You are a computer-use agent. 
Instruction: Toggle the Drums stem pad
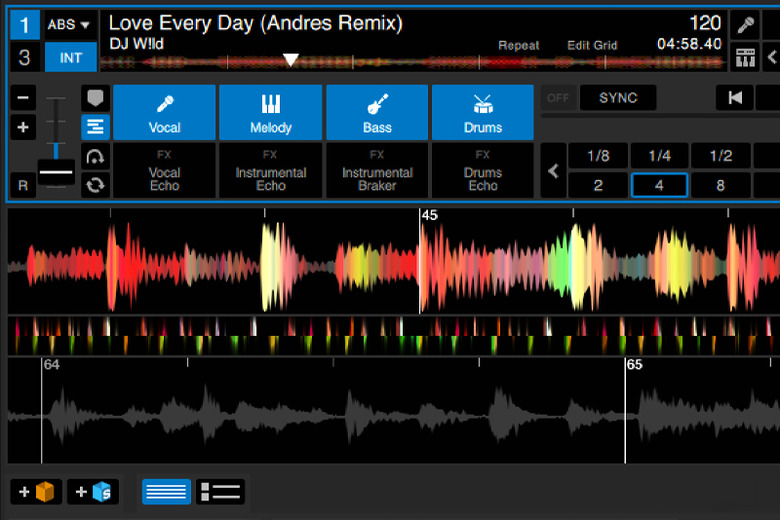[483, 112]
